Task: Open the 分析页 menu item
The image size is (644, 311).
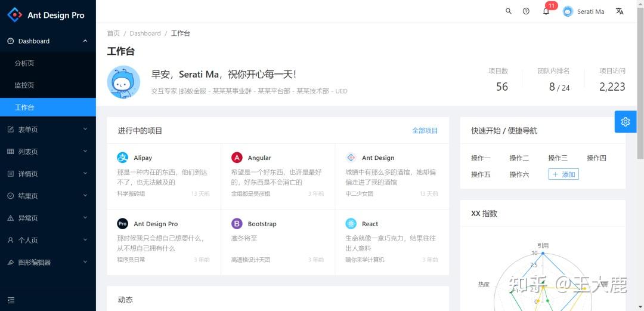Action: (48, 63)
